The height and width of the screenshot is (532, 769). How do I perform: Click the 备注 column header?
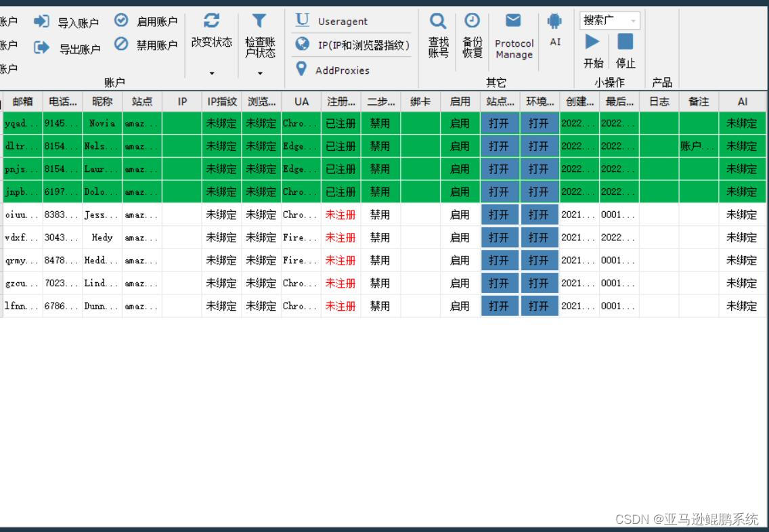(699, 102)
